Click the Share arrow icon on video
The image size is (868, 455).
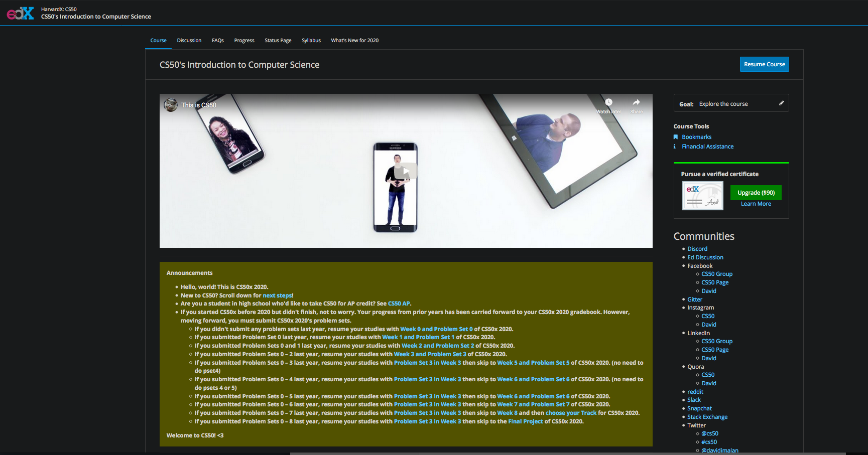pyautogui.click(x=636, y=102)
